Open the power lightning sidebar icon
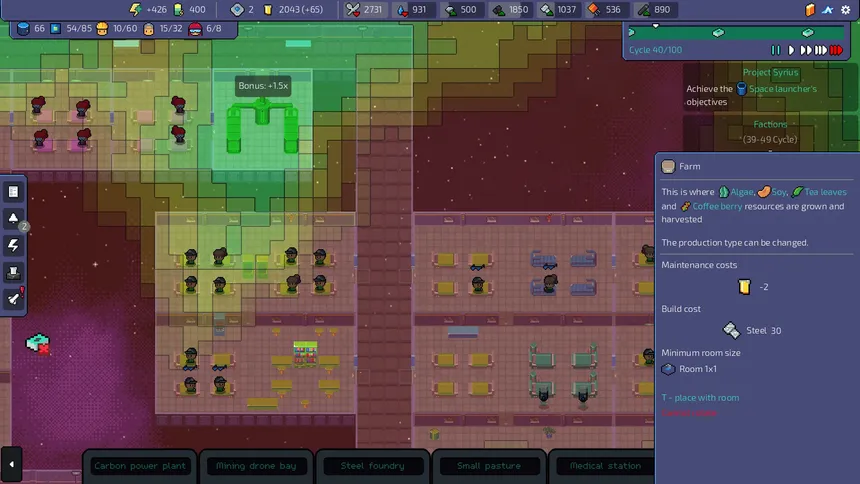Screen dimensions: 860x484 pos(13,245)
